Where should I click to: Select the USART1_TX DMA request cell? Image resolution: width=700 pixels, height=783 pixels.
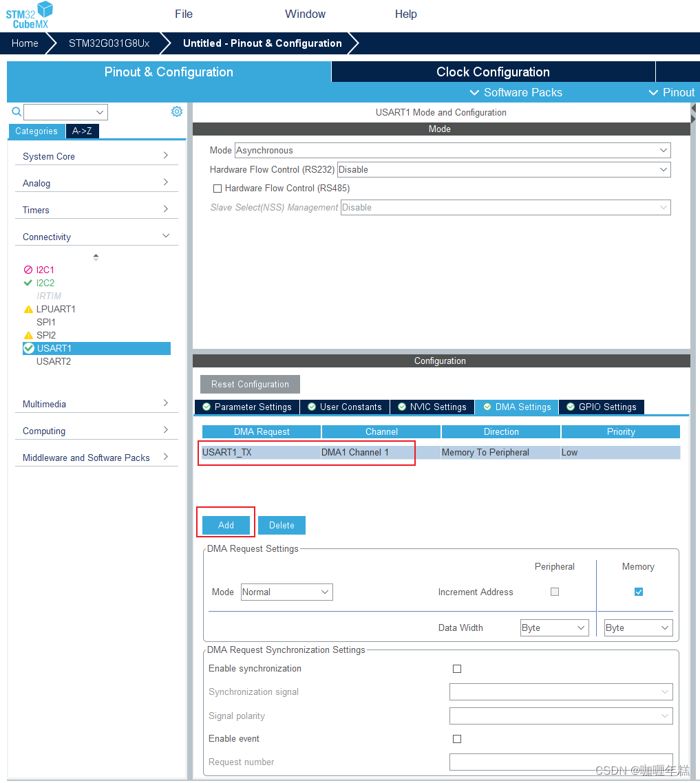click(261, 453)
